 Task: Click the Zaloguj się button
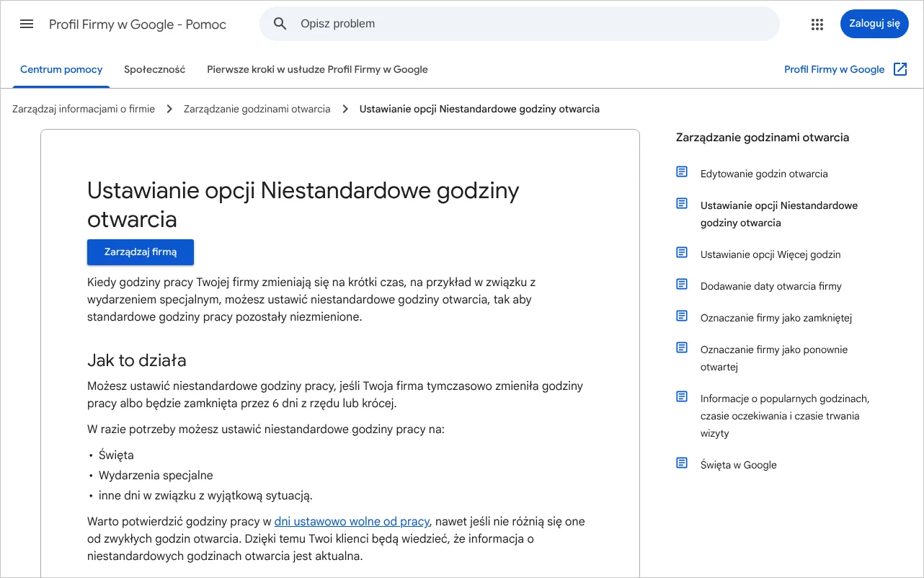pos(874,24)
